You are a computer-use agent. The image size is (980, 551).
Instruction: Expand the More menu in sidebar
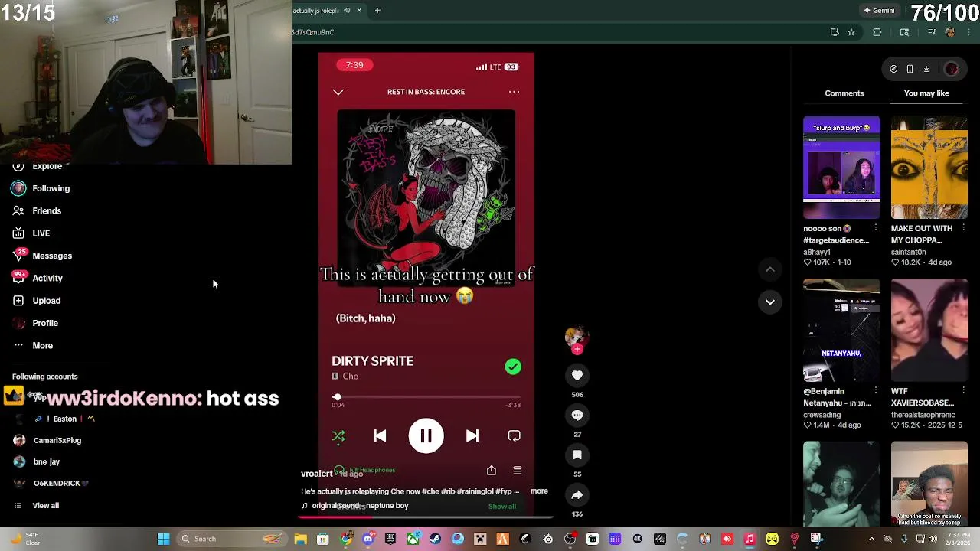coord(33,345)
